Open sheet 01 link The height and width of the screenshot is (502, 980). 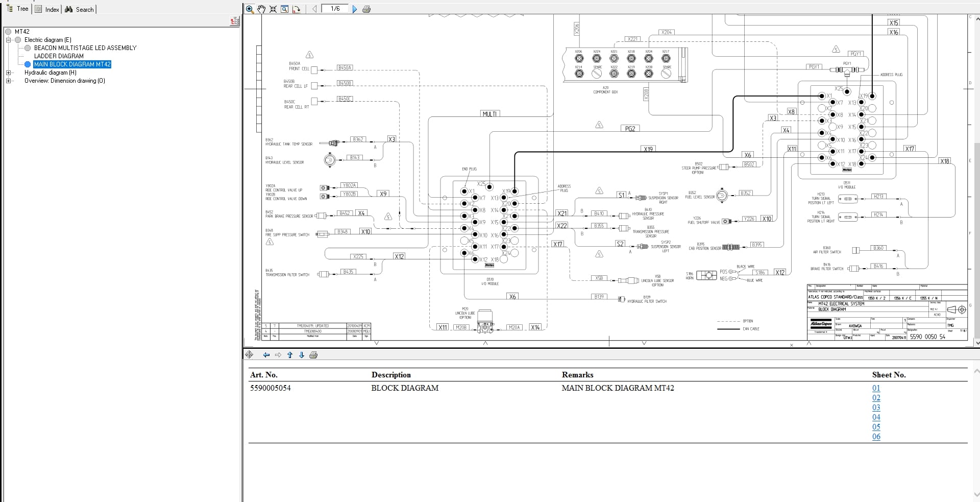tap(876, 388)
